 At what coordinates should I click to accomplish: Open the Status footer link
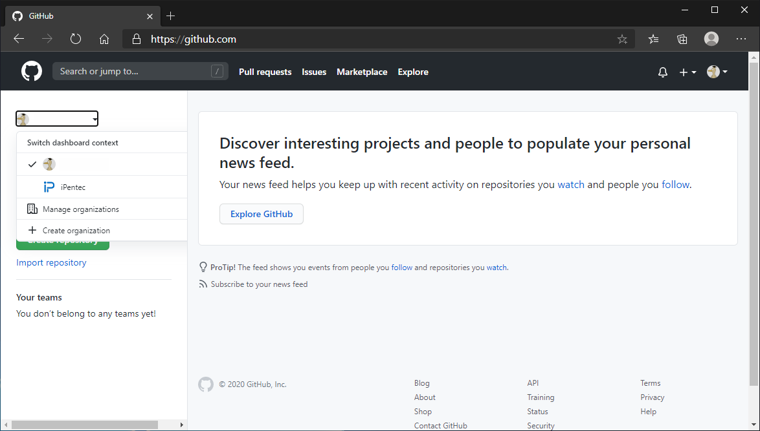coord(538,411)
